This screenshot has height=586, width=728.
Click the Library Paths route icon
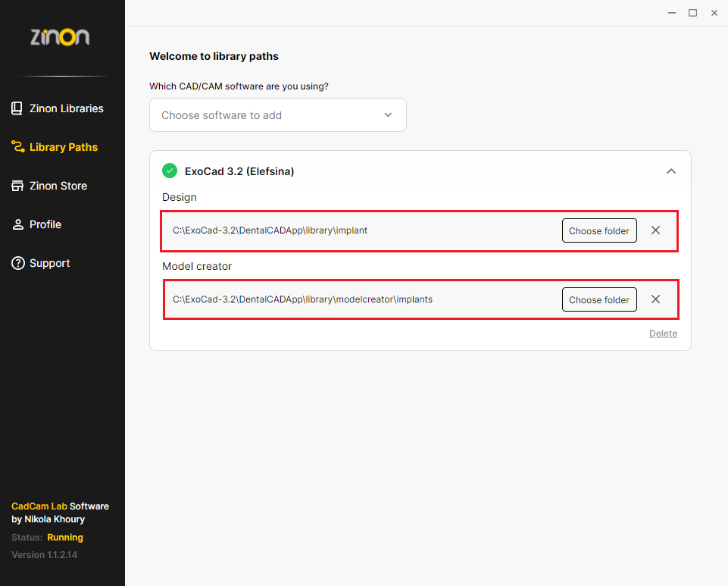[17, 147]
